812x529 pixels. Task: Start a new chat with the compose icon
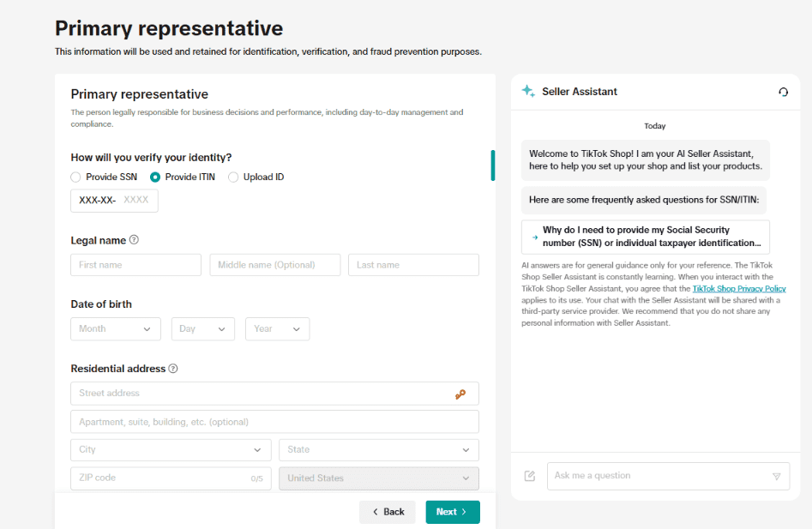[530, 475]
